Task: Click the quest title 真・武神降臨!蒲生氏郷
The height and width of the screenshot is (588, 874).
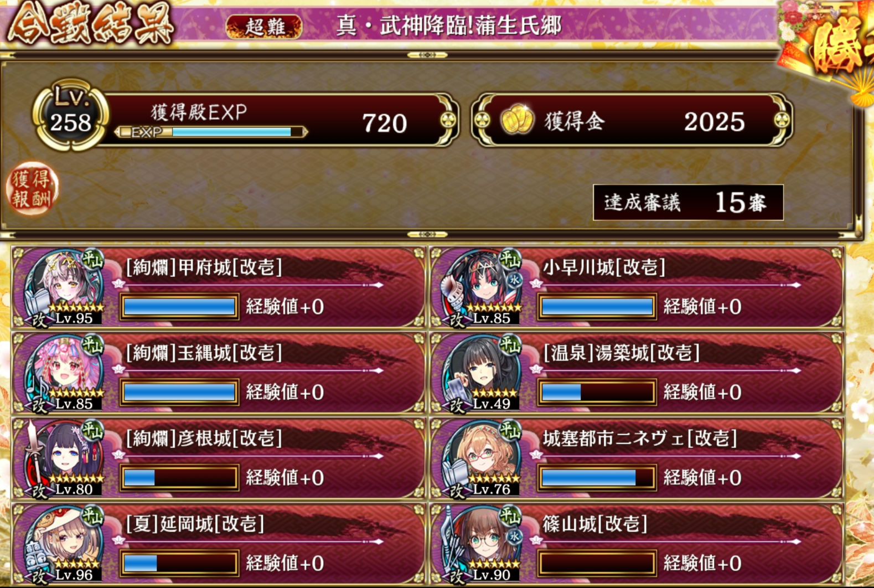Action: pos(449,25)
